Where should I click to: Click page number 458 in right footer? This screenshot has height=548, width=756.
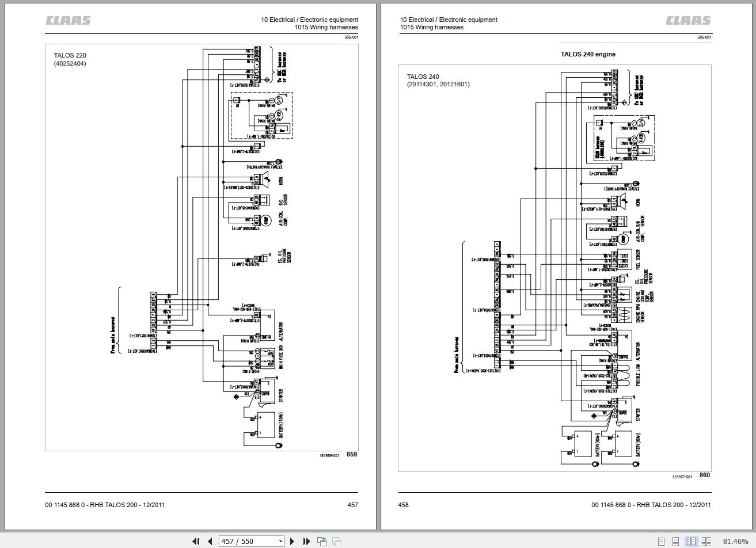(x=403, y=505)
